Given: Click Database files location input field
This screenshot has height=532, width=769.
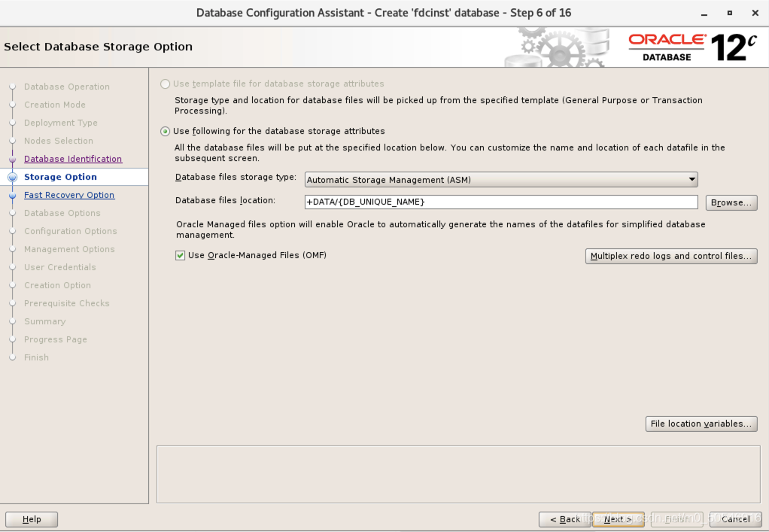Looking at the screenshot, I should click(501, 202).
